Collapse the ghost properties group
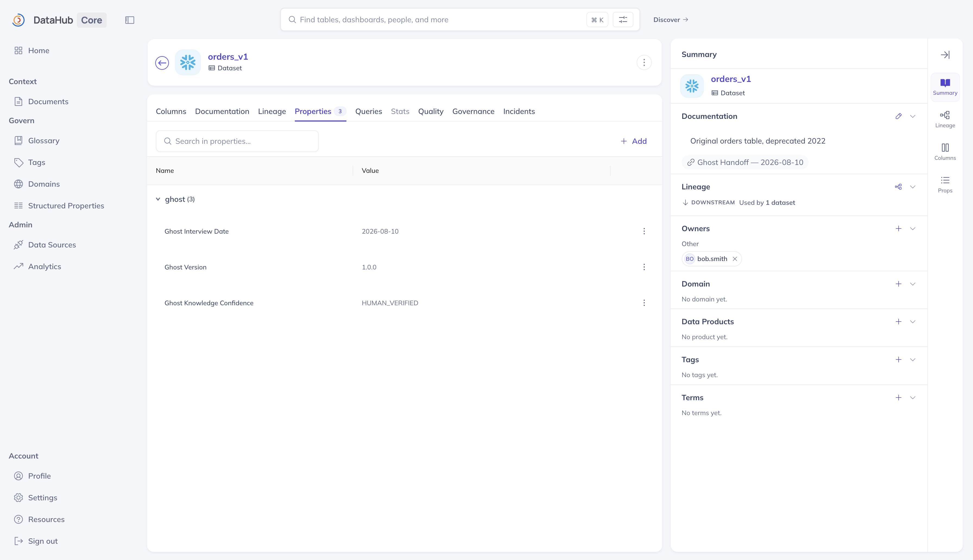 (x=158, y=199)
